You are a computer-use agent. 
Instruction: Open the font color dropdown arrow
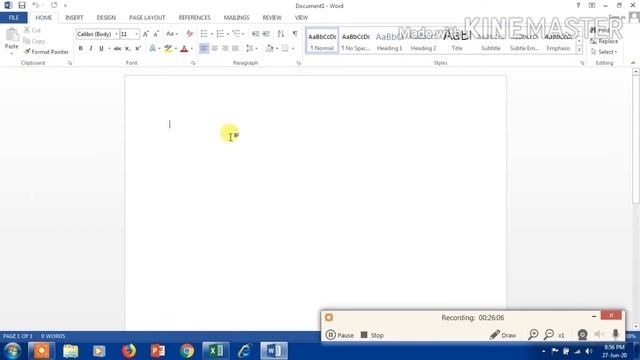pyautogui.click(x=191, y=49)
